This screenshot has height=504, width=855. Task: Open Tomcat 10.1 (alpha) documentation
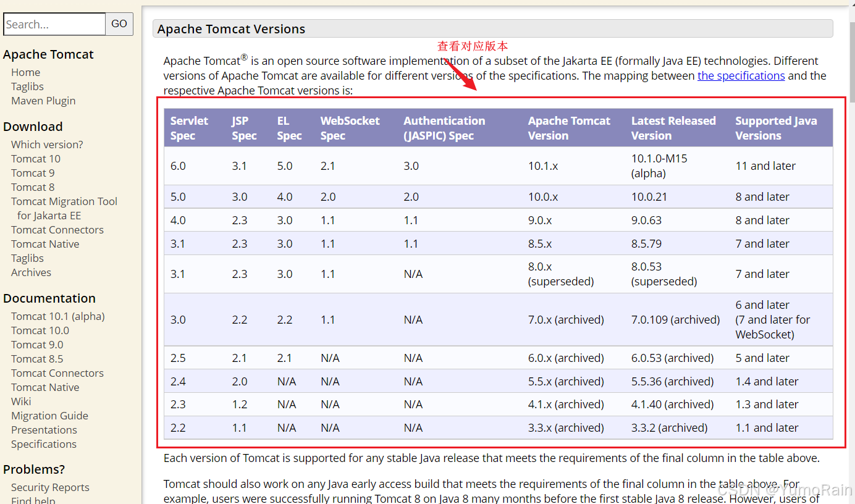point(58,316)
